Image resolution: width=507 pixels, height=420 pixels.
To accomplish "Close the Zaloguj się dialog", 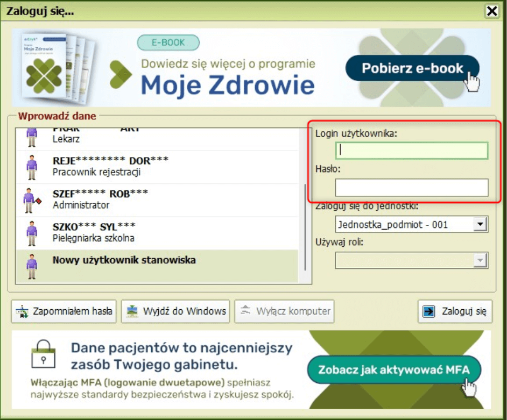I will 492,11.
